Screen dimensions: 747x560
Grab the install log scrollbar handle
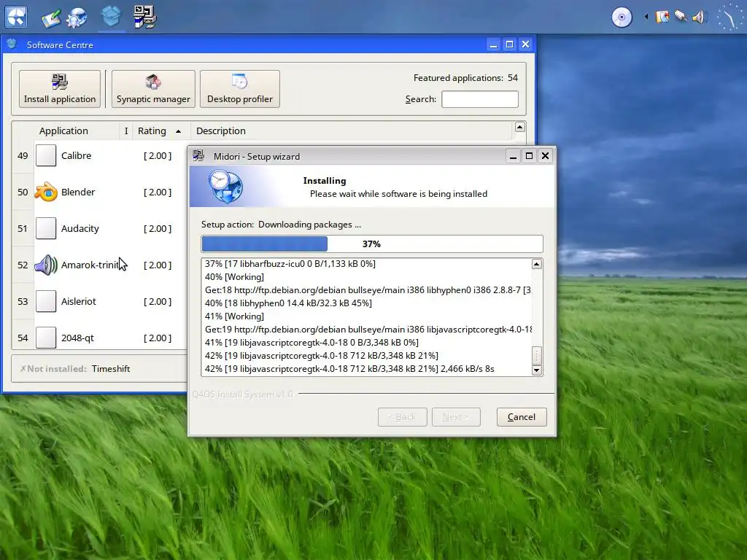[537, 355]
